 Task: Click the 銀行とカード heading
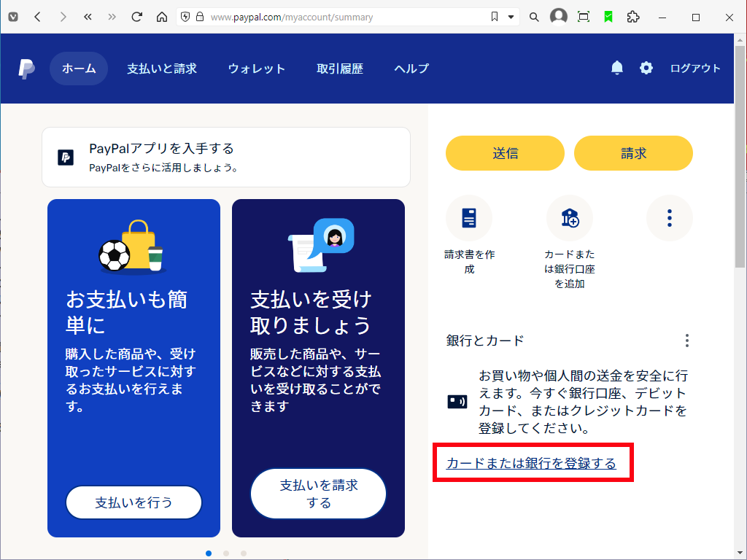click(485, 341)
